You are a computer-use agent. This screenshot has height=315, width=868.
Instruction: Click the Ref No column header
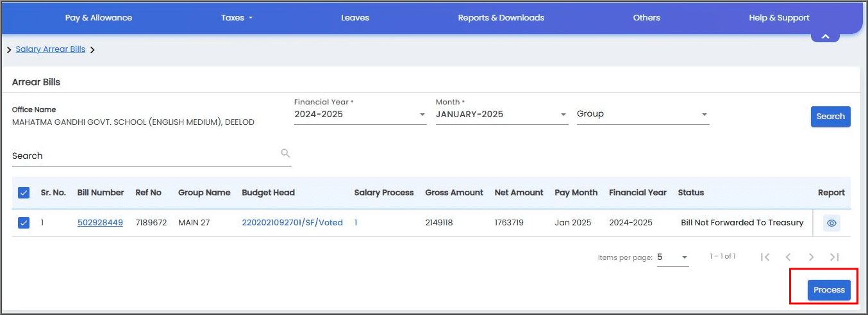point(149,192)
